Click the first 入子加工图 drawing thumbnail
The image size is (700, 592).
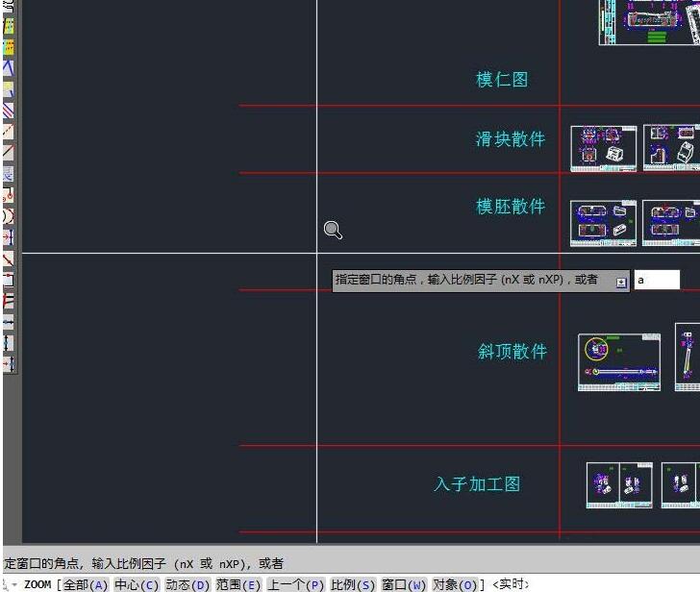coord(619,485)
